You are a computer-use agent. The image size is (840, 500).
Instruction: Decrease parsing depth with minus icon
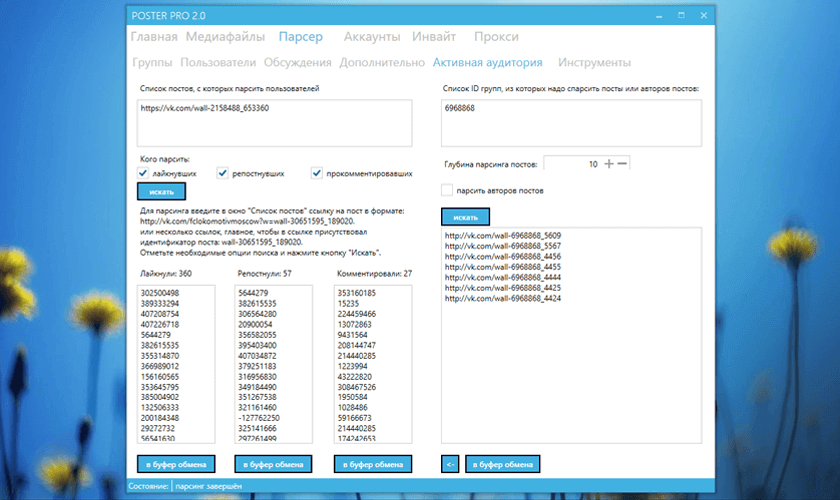tap(622, 163)
